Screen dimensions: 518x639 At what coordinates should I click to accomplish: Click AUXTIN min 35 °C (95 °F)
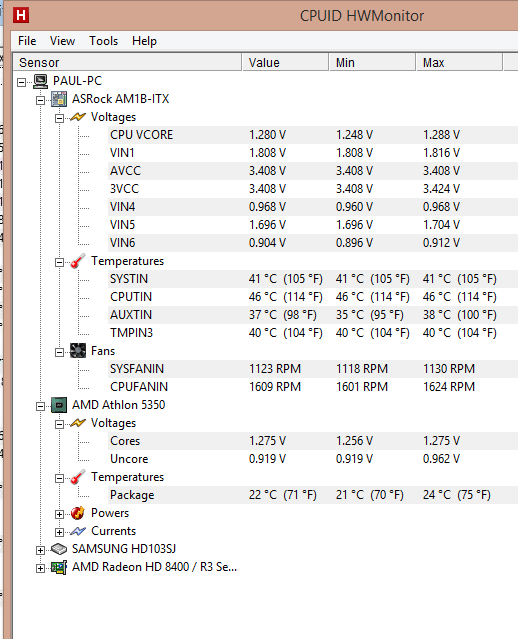coord(370,315)
